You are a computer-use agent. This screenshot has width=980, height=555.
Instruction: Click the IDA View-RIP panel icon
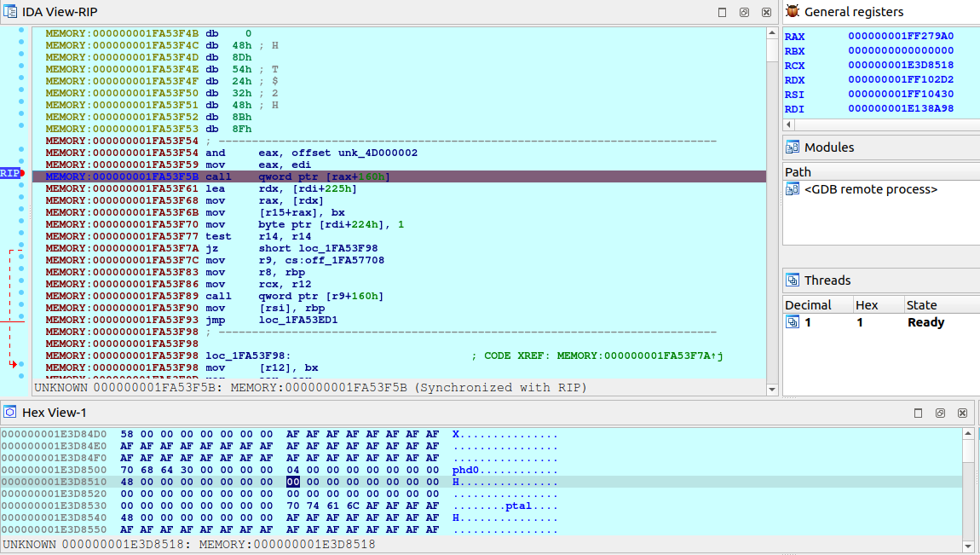point(10,12)
